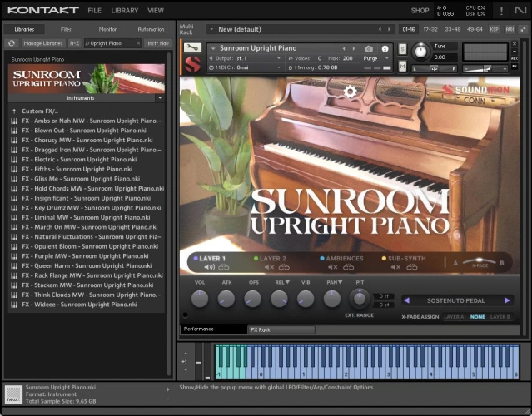Screen dimensions: 532x416
Task: Open the LIBRARY menu
Action: [125, 11]
